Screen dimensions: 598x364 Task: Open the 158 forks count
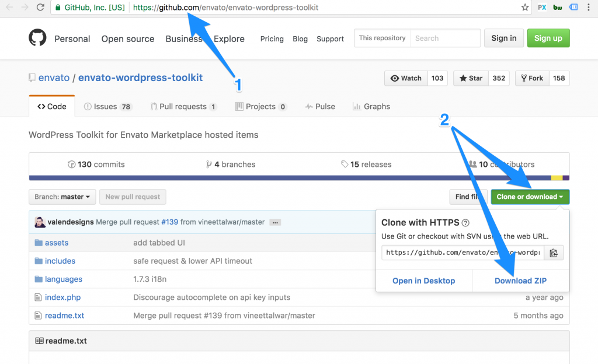pyautogui.click(x=559, y=78)
